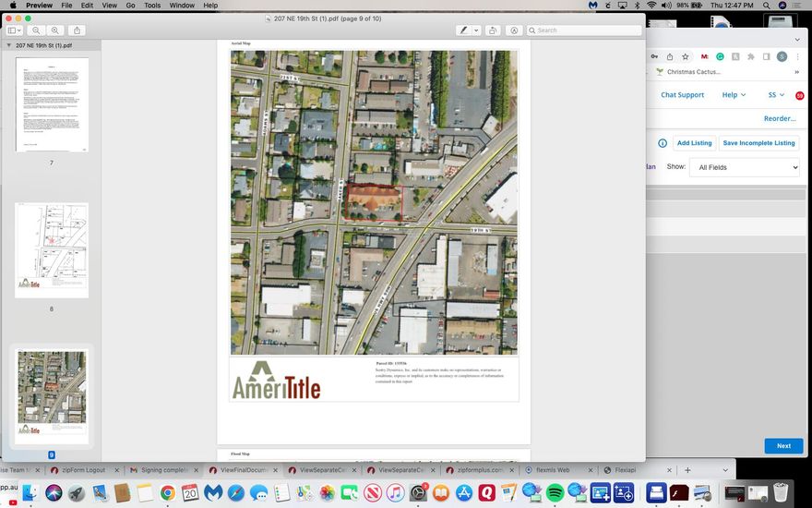
Task: Click the zoom out magnifier in Preview
Action: [37, 30]
